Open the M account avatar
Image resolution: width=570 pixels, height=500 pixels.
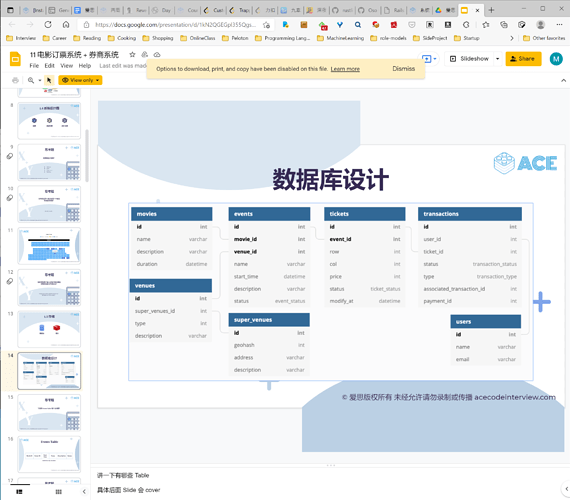[556, 59]
